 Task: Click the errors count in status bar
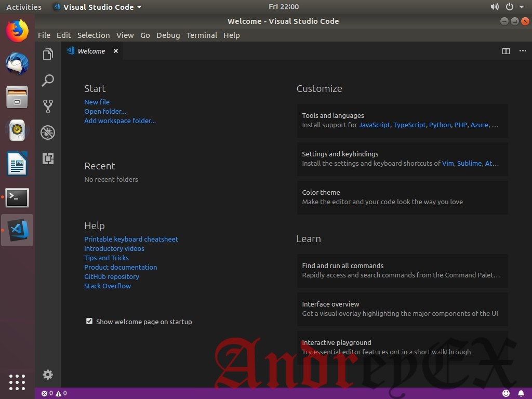point(47,393)
